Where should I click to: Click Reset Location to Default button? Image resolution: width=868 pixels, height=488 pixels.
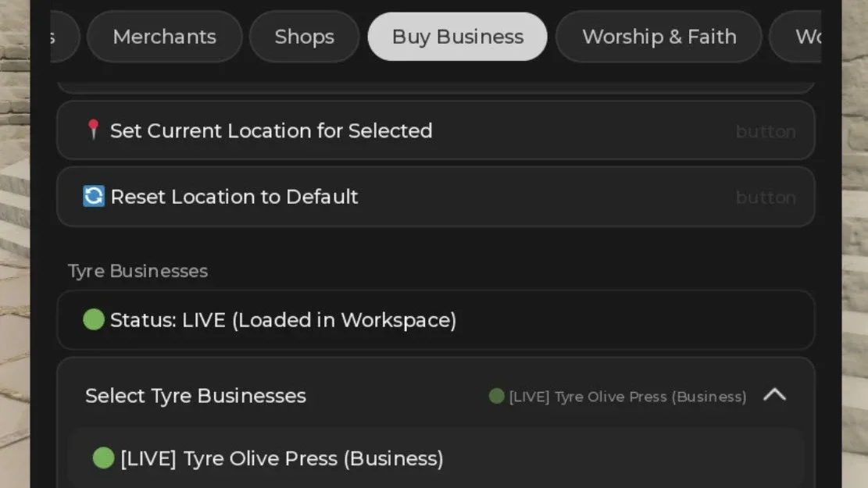click(436, 197)
